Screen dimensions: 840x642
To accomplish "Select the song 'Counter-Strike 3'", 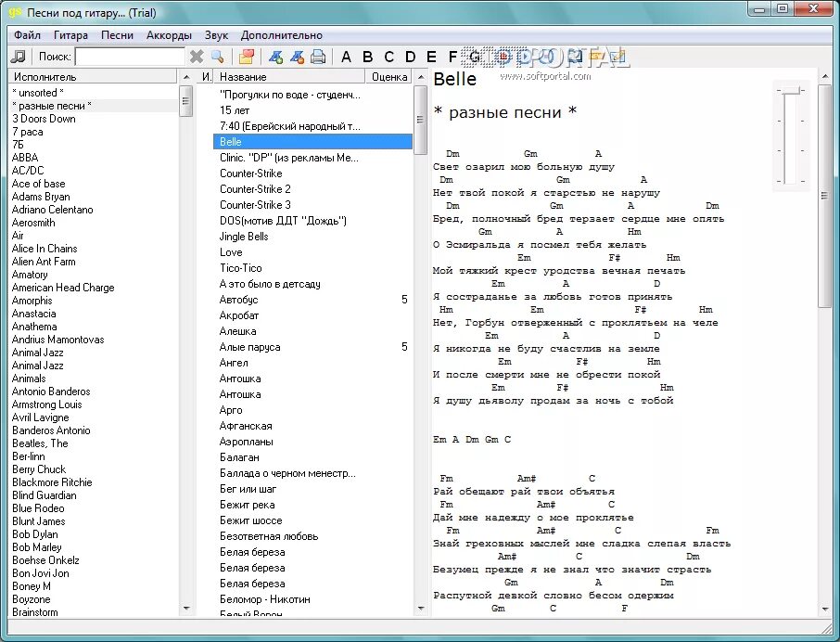I will tap(255, 205).
